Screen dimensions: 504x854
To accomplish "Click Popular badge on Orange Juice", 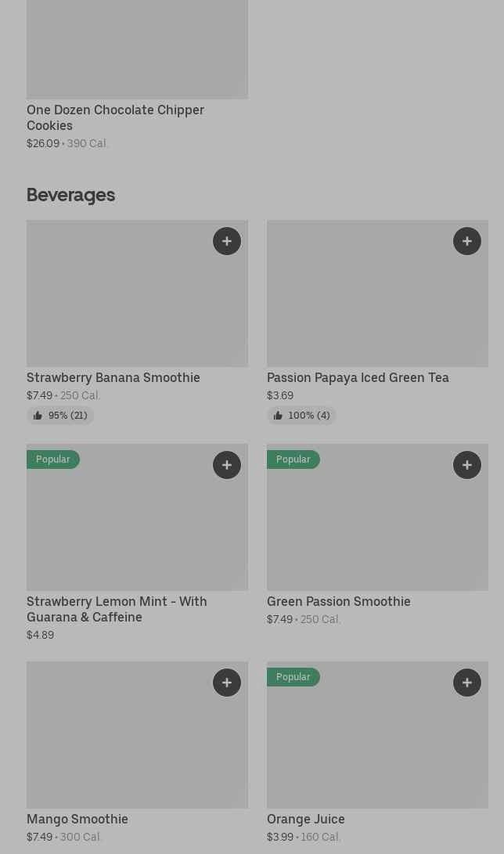I will coord(293,677).
